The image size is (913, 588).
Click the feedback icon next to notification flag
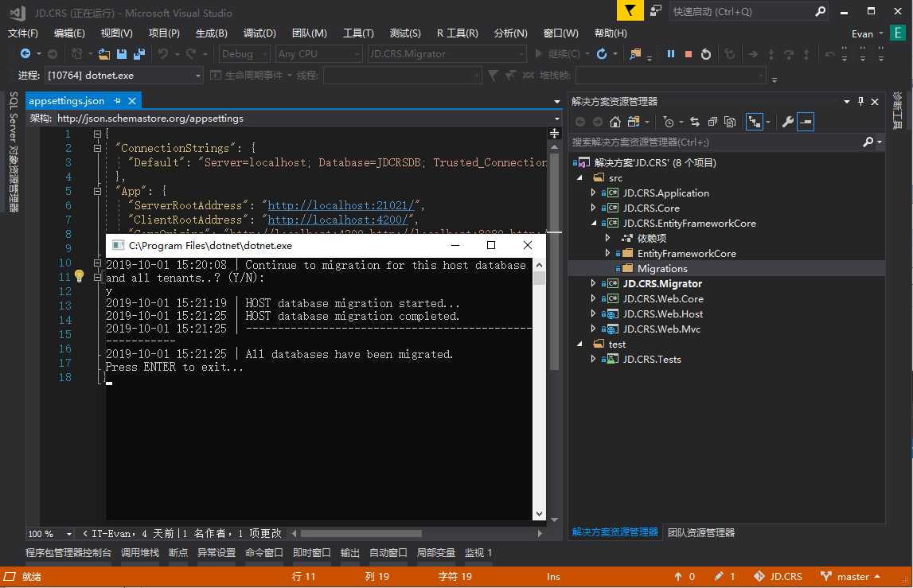pyautogui.click(x=656, y=10)
